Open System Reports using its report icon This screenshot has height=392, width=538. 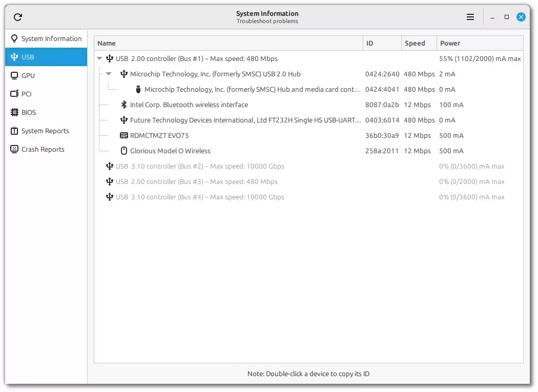click(14, 131)
